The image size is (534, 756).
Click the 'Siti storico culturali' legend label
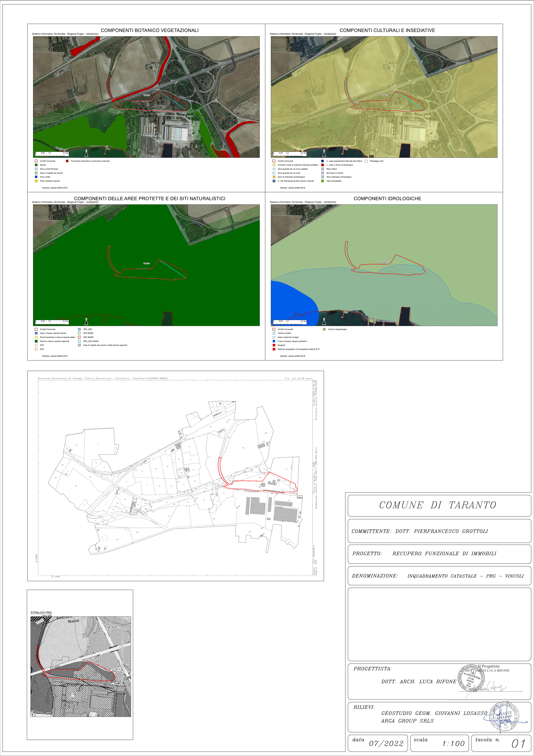(x=335, y=173)
